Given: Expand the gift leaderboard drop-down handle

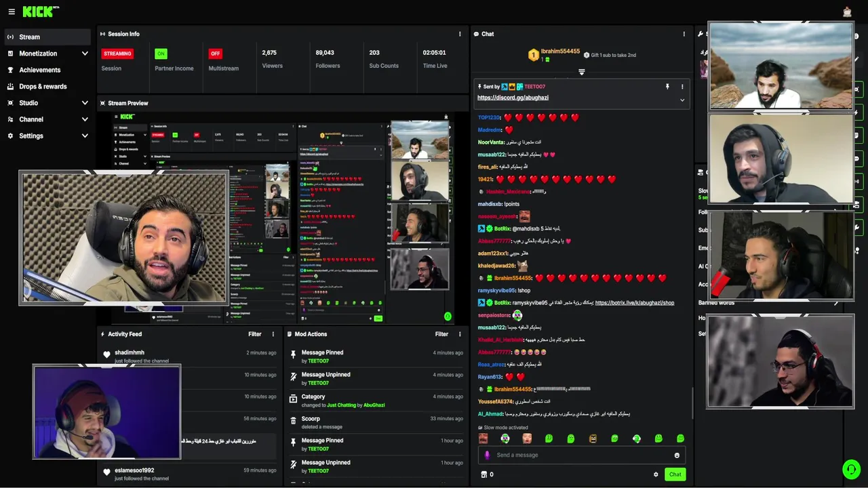Looking at the screenshot, I should (x=581, y=72).
